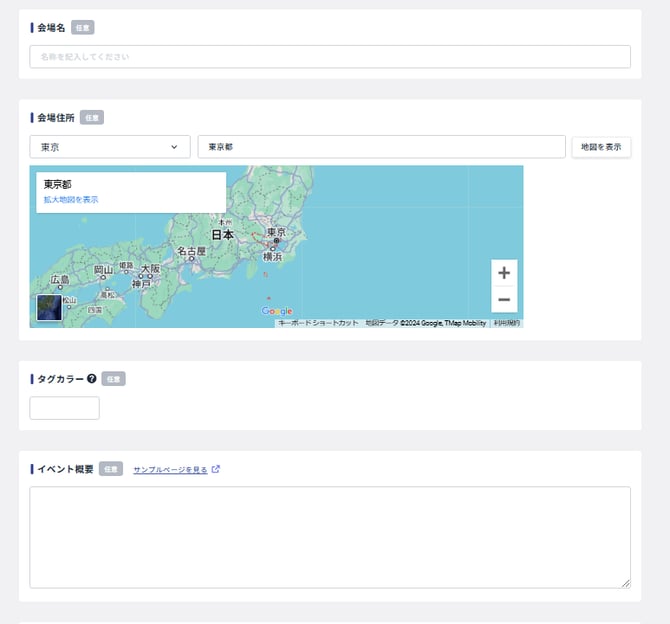Grab the イベント概要 textarea resize handle
670x624 pixels.
[x=626, y=583]
